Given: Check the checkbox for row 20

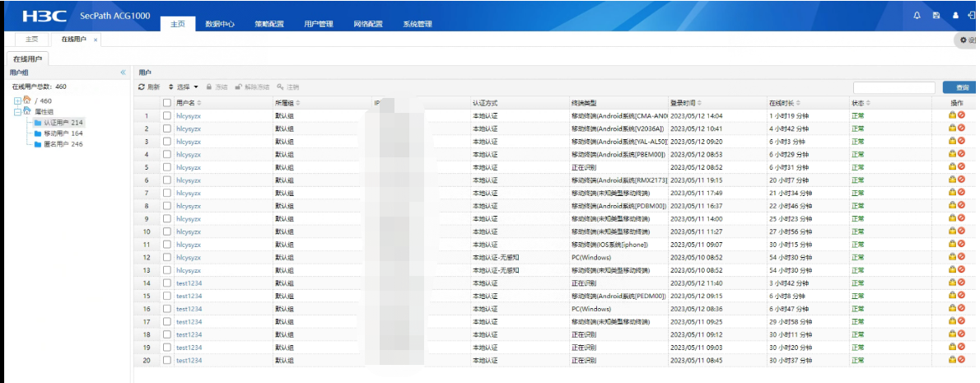Looking at the screenshot, I should pyautogui.click(x=167, y=360).
